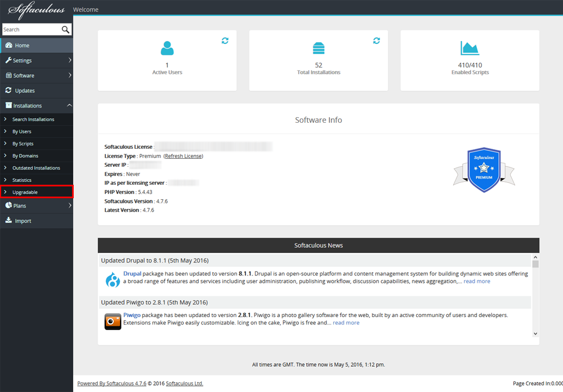Open Search Installations submenu item
Screen dimensions: 563x392
pos(37,119)
